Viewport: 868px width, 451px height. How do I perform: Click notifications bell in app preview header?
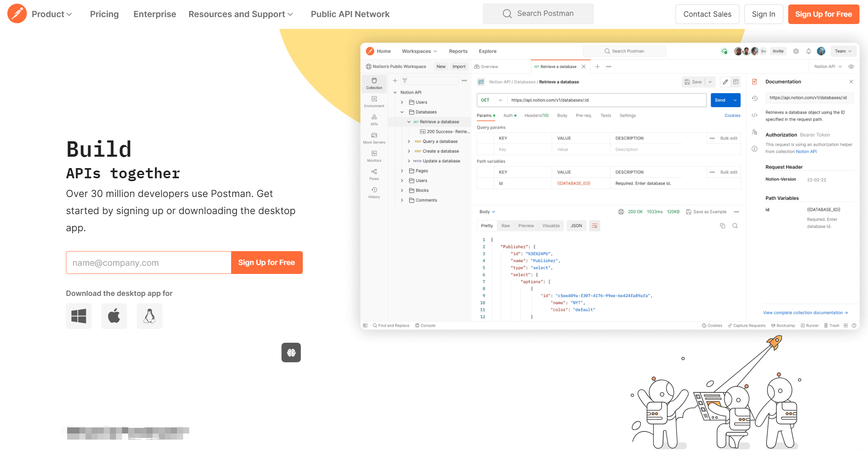pyautogui.click(x=809, y=51)
